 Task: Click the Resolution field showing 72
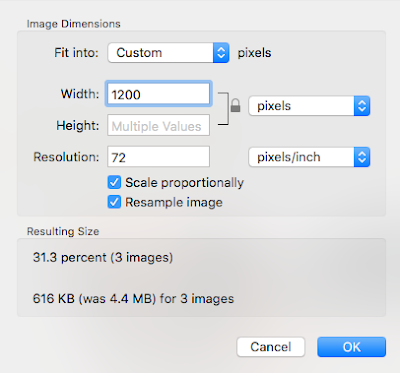click(x=158, y=157)
